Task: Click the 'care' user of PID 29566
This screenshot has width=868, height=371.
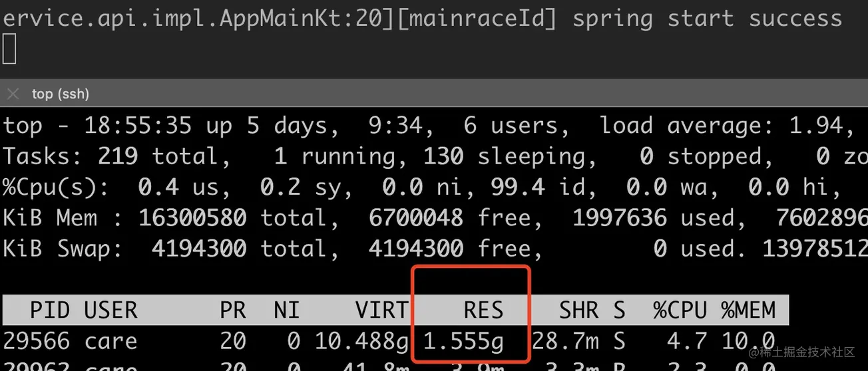Action: [110, 342]
